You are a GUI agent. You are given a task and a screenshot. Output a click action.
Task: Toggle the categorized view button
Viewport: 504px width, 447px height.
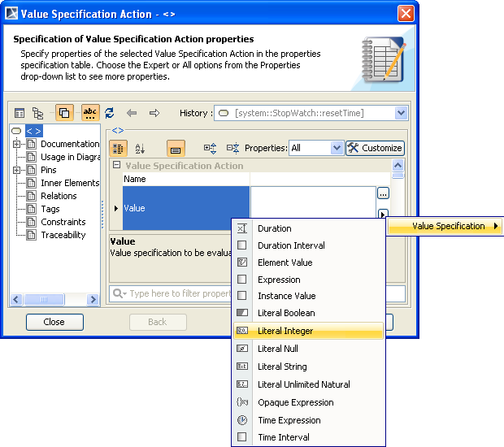coord(117,148)
